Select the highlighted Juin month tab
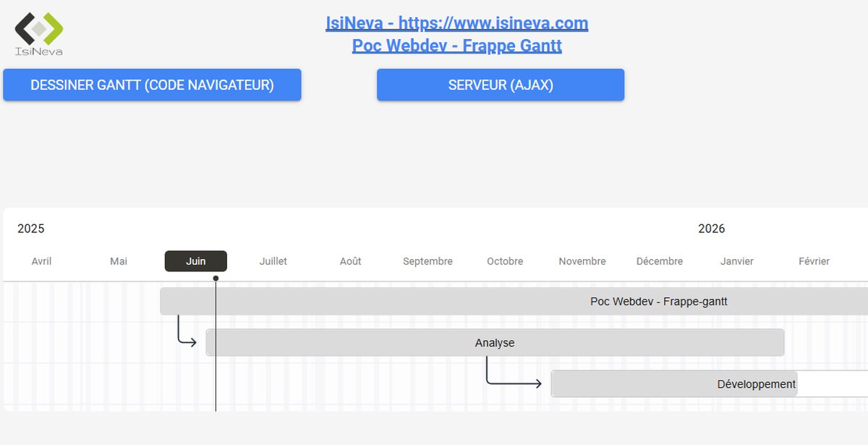This screenshot has width=868, height=445. pyautogui.click(x=196, y=261)
